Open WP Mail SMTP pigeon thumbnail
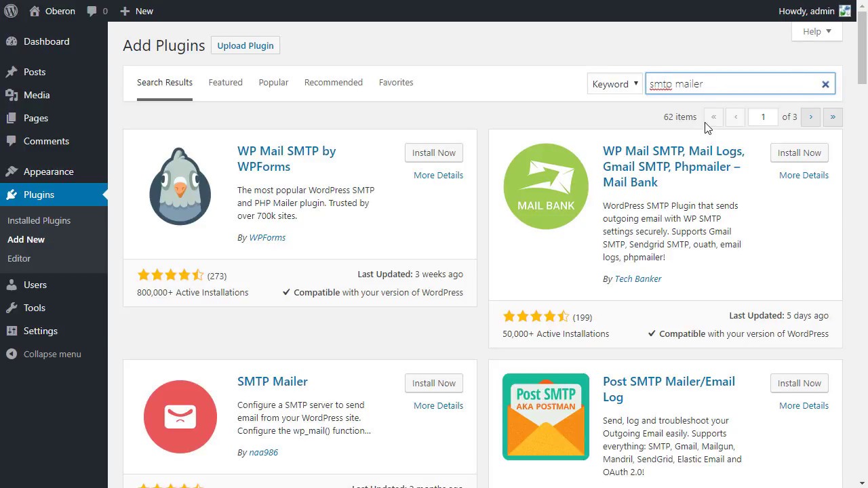The image size is (868, 488). 180,186
